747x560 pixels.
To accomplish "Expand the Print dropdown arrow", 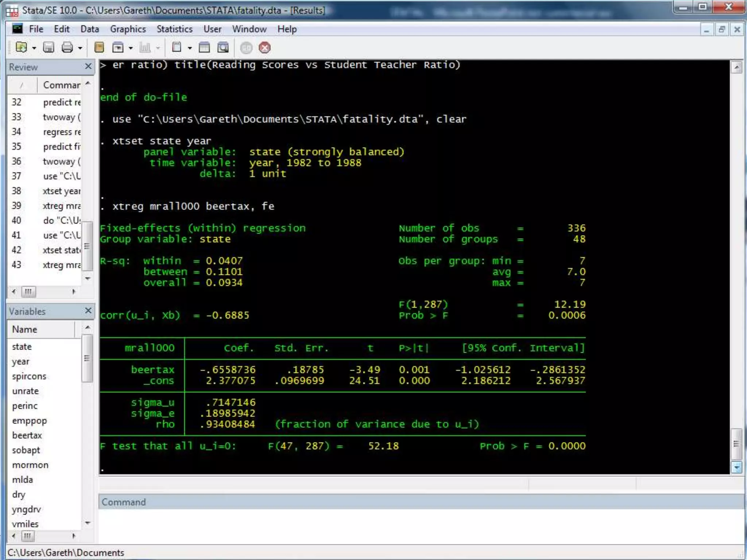I will click(80, 48).
